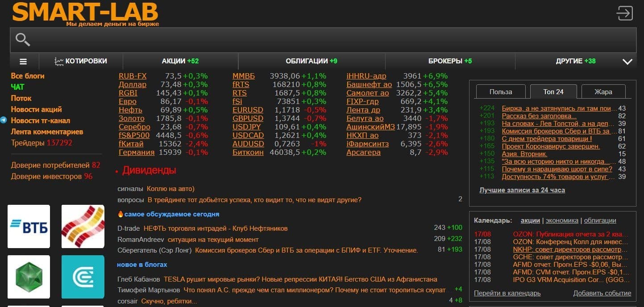
Task: Switch to the Топ 24 tab
Action: tap(553, 92)
